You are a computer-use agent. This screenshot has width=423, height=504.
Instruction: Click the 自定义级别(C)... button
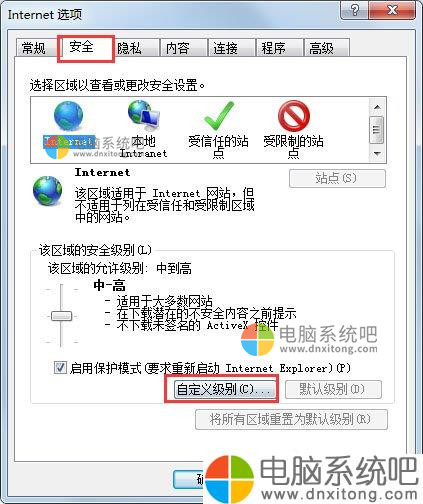coord(221,389)
